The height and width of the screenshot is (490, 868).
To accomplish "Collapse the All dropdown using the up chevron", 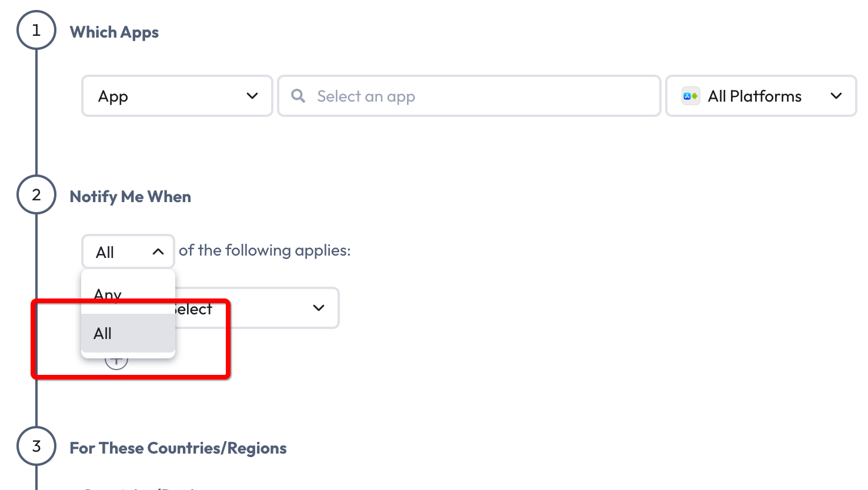I will pyautogui.click(x=158, y=251).
